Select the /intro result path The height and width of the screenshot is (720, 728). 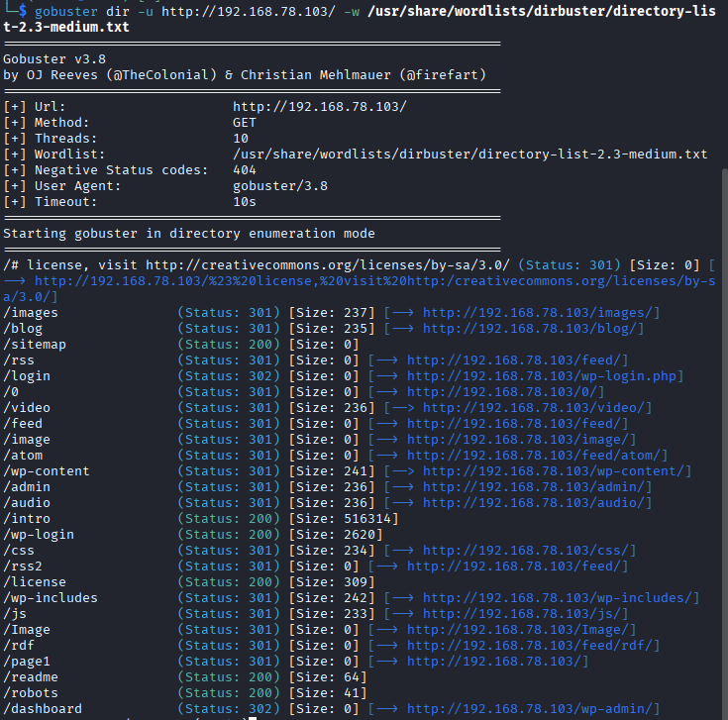click(x=27, y=519)
